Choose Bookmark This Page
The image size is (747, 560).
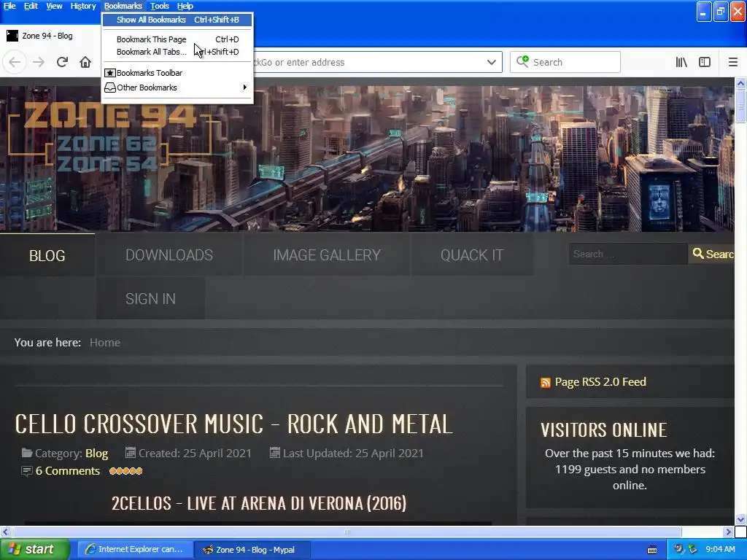(177, 39)
